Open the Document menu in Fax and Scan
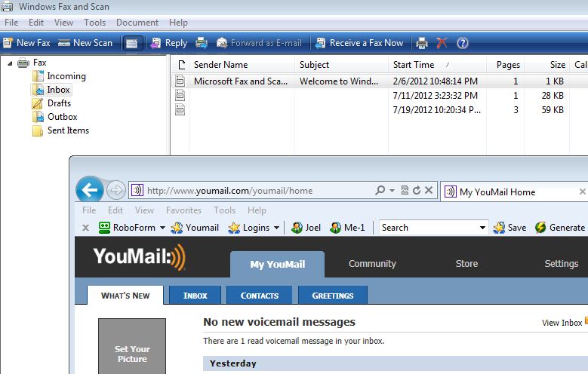Viewport: 588px width, 374px height. [x=137, y=23]
